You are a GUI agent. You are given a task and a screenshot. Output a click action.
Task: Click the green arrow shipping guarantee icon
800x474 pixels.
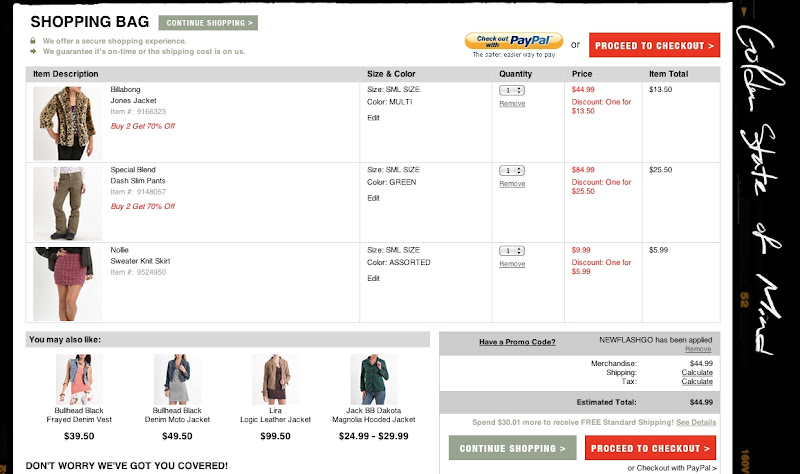pyautogui.click(x=33, y=51)
